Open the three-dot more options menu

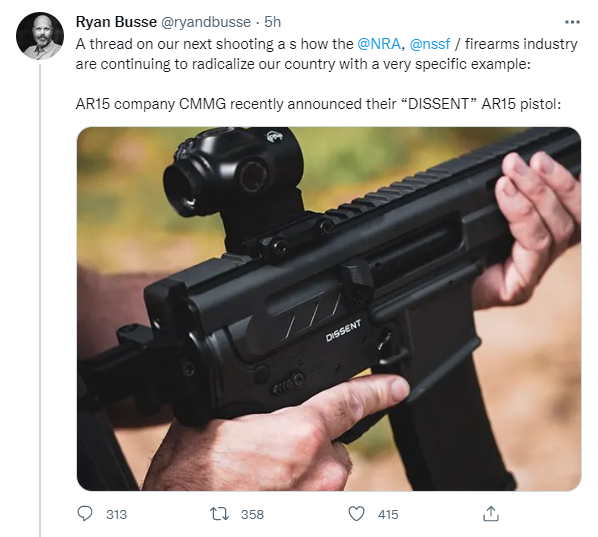(x=572, y=22)
